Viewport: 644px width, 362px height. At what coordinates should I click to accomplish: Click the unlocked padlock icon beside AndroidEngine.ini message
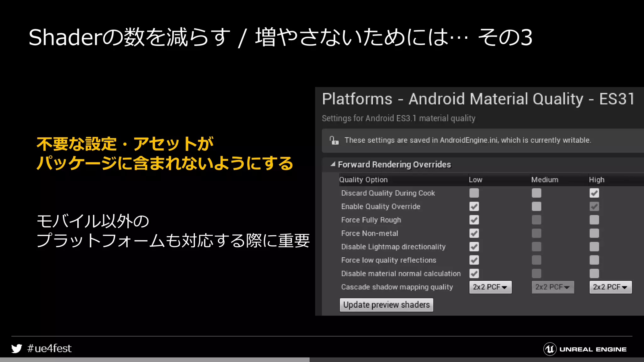point(334,140)
